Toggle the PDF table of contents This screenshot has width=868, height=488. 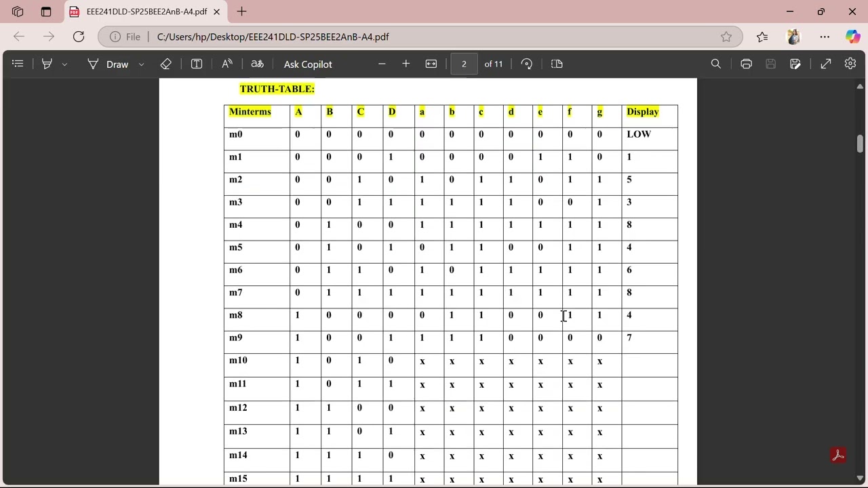18,64
